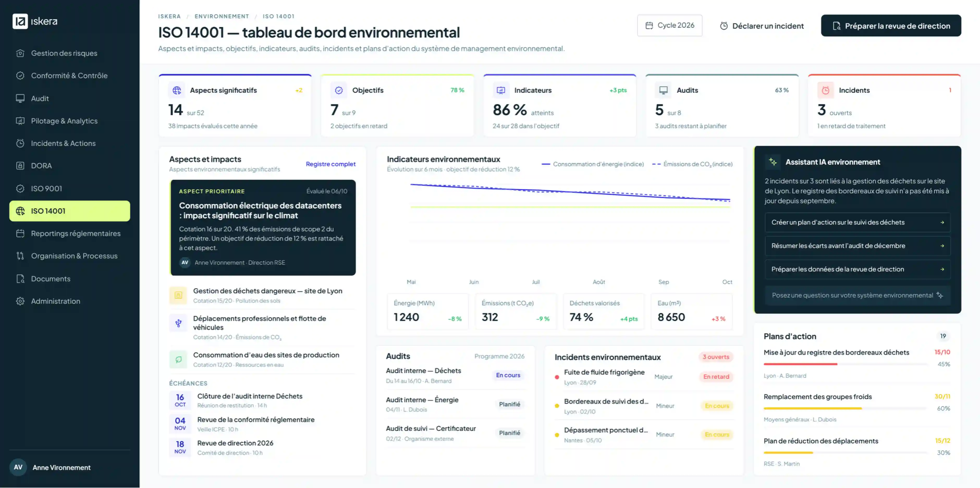Click the DORA lock icon
The height and width of the screenshot is (488, 980).
pyautogui.click(x=20, y=166)
